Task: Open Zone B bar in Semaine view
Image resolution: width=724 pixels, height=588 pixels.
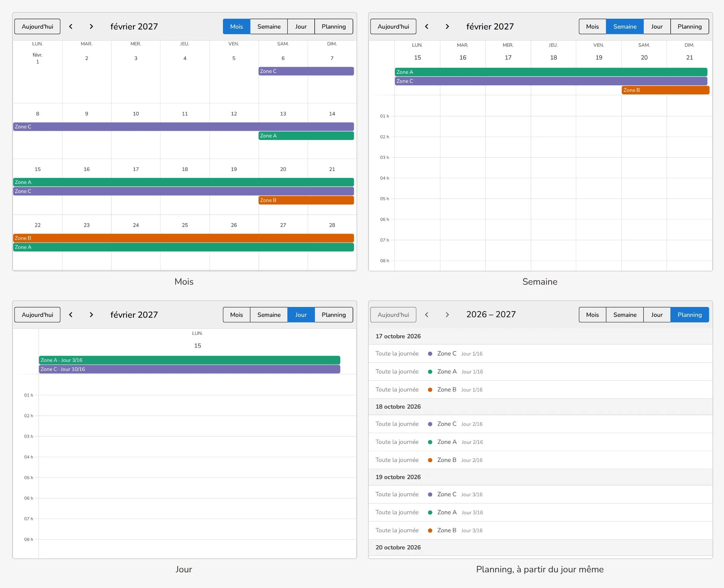Action: pyautogui.click(x=665, y=90)
